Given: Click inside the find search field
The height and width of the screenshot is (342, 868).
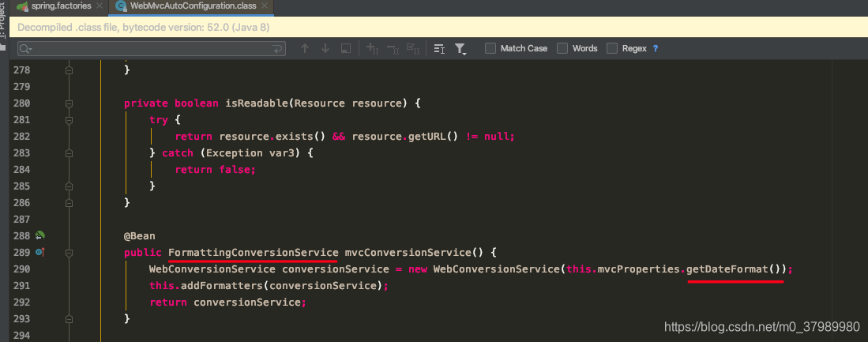Looking at the screenshot, I should 151,49.
